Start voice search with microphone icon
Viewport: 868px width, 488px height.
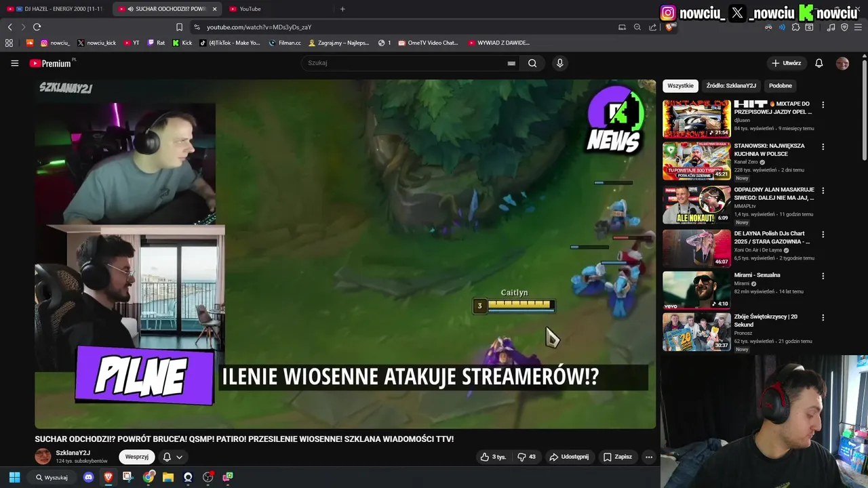click(x=559, y=63)
